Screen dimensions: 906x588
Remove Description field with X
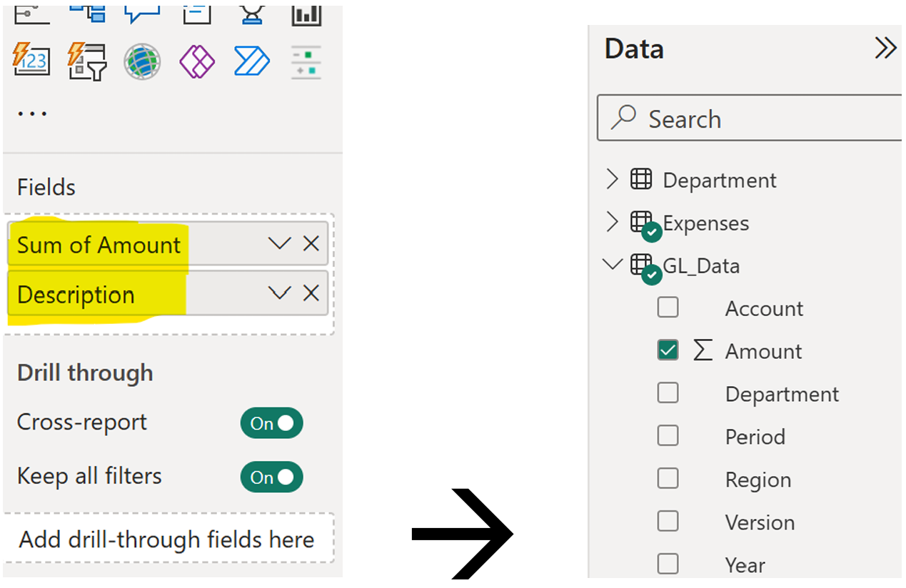coord(311,293)
